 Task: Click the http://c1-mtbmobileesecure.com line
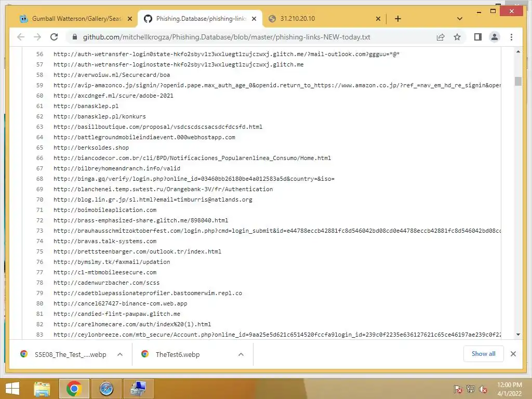(105, 272)
